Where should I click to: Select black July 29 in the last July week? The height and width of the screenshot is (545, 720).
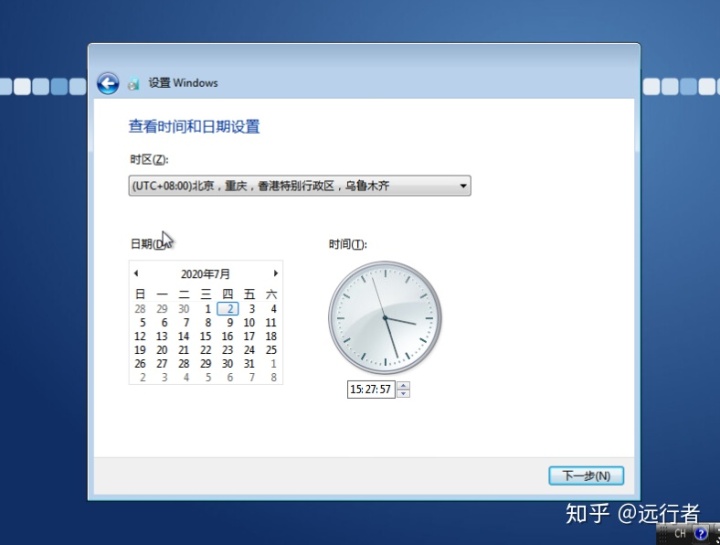click(205, 364)
